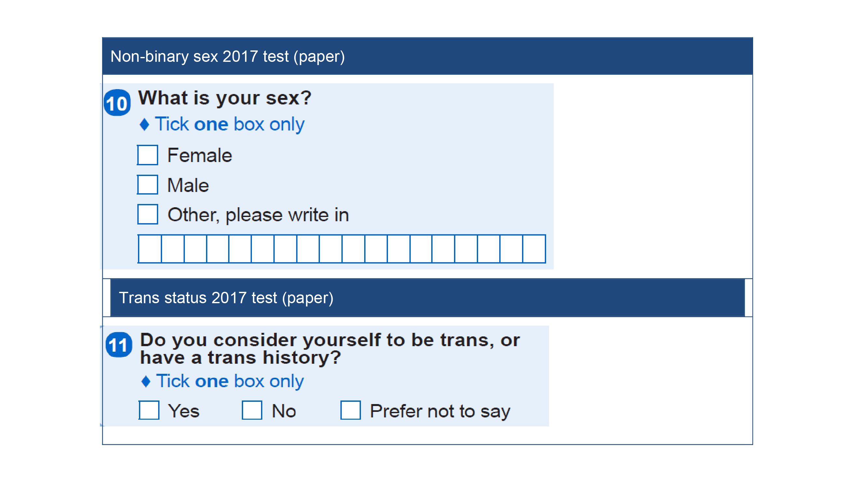
Task: Tick the 'Other, please write in' checkbox
Action: point(147,214)
